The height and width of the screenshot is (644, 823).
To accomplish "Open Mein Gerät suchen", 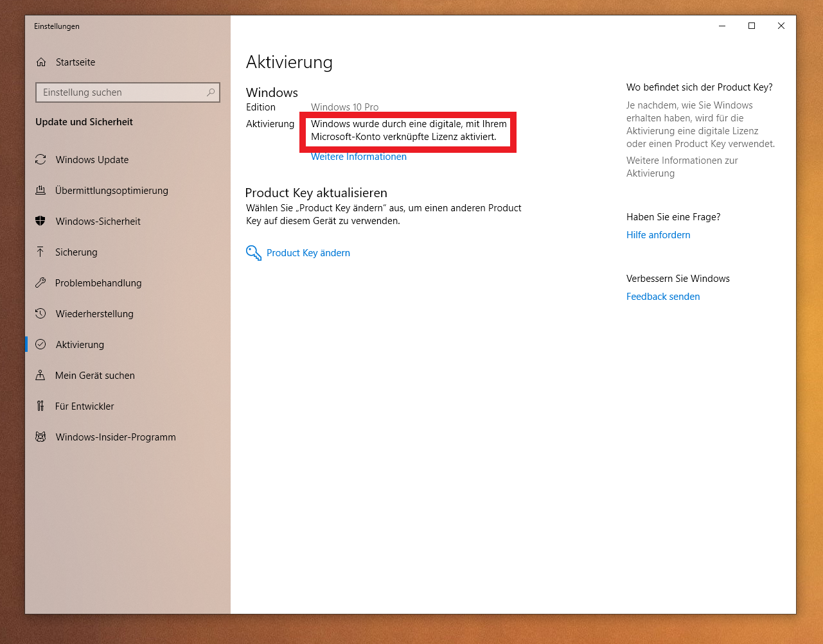I will [128, 375].
